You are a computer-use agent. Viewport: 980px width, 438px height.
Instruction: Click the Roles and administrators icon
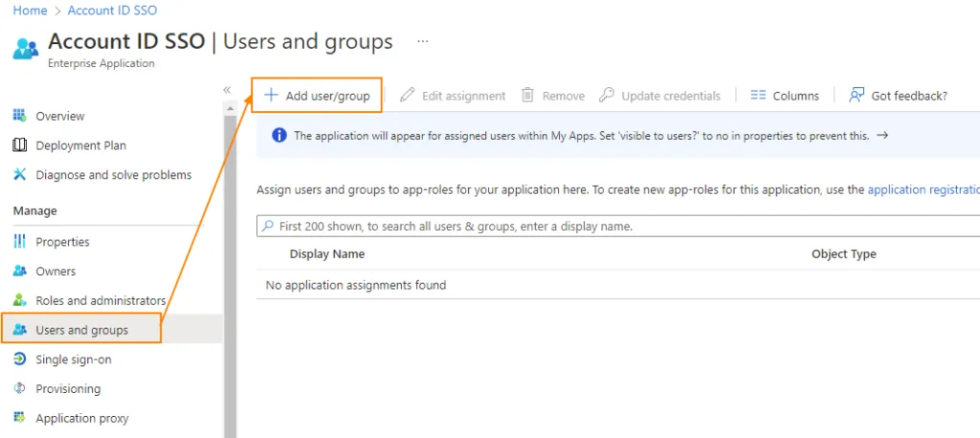[19, 300]
